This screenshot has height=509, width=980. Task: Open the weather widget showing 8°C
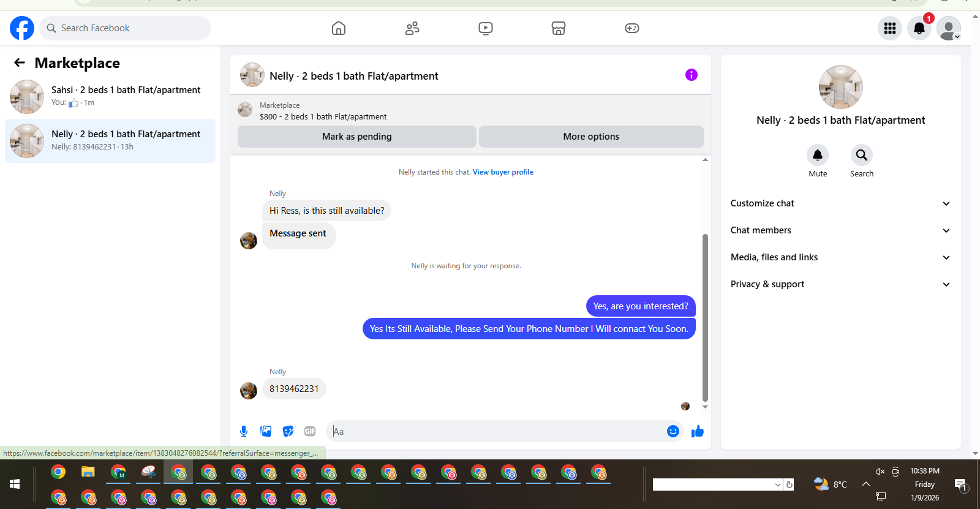(x=830, y=484)
